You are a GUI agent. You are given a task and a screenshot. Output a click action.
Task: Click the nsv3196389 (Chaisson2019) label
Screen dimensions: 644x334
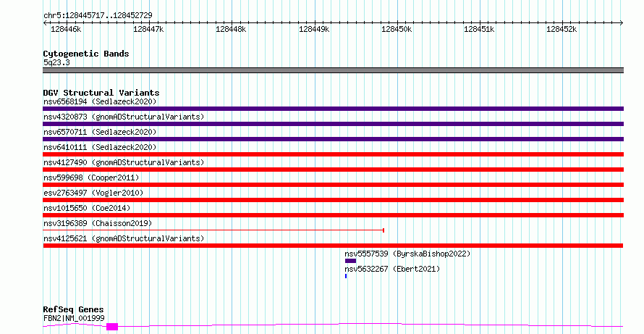98,223
